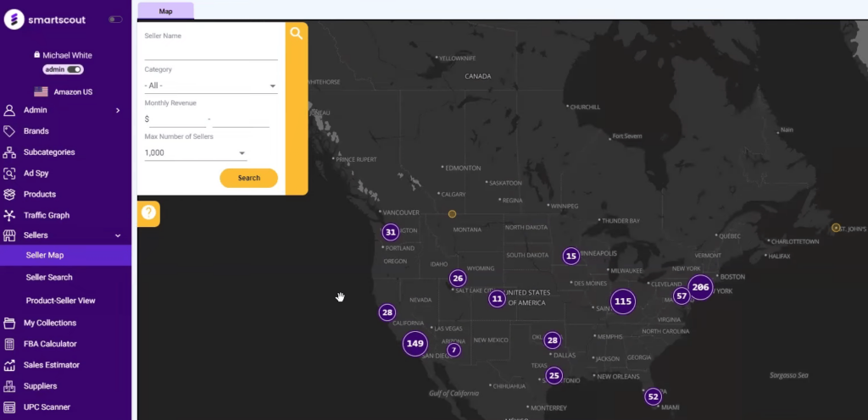
Task: Click the UPC Scanner icon
Action: click(8, 407)
